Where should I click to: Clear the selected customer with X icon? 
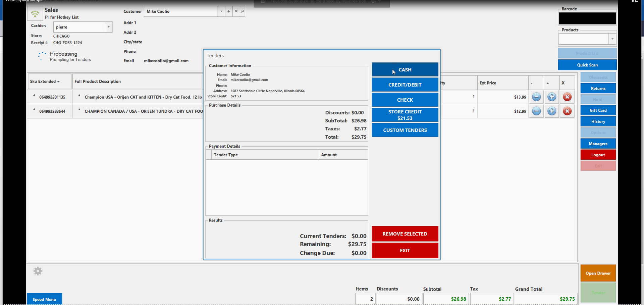click(x=236, y=11)
